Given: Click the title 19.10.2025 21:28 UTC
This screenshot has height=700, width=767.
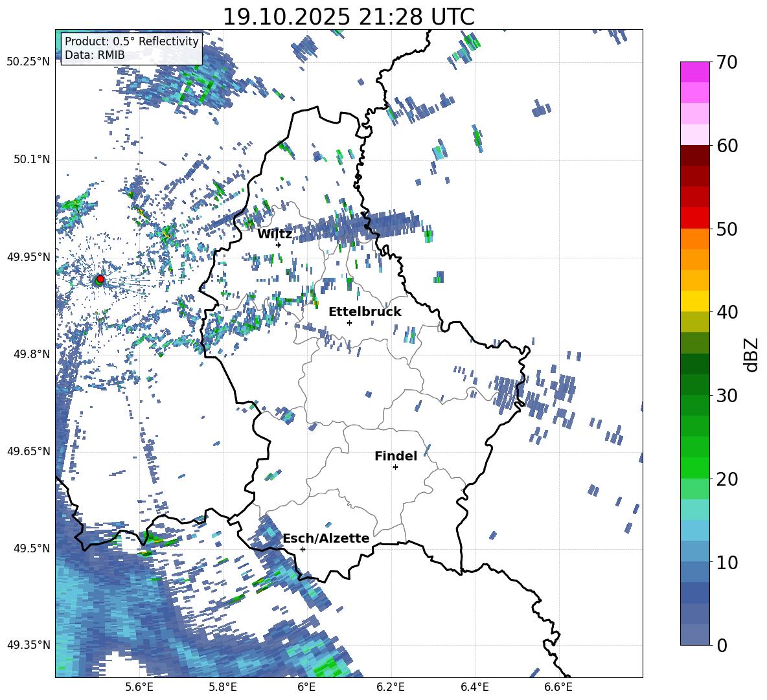Looking at the screenshot, I should point(349,17).
